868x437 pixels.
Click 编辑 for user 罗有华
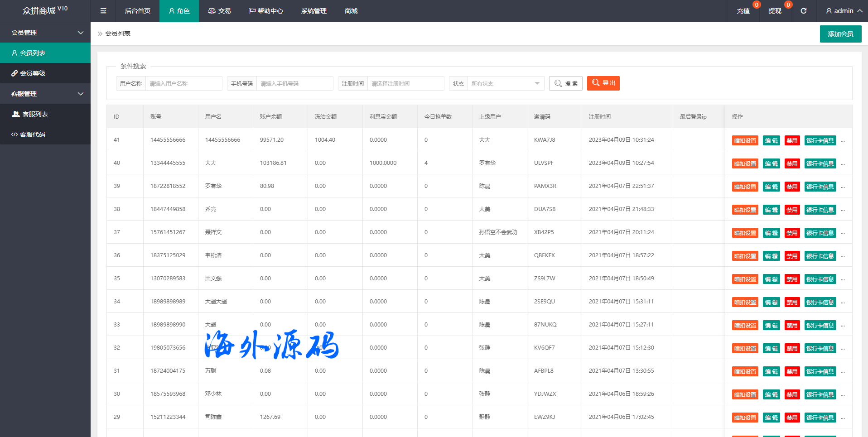coord(771,187)
